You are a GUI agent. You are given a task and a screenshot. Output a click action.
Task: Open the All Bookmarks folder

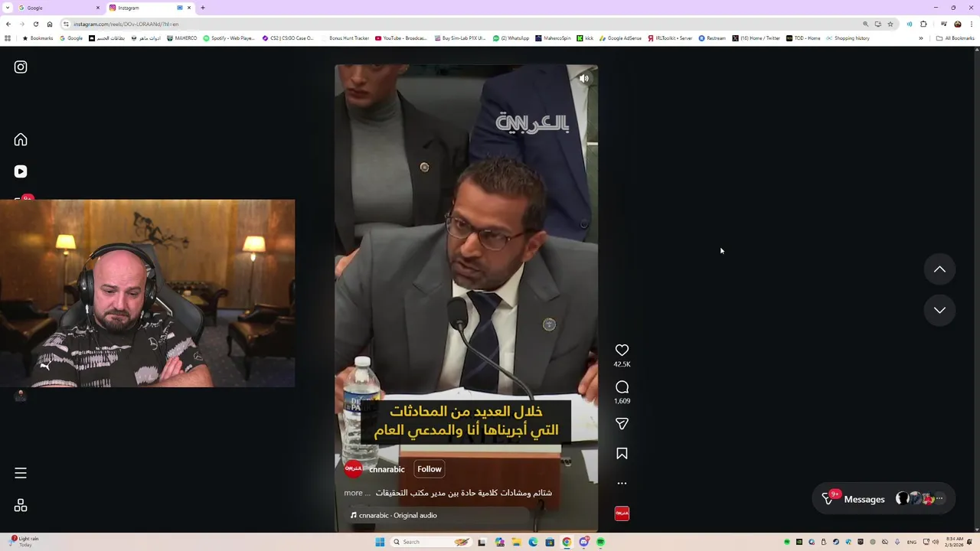955,38
